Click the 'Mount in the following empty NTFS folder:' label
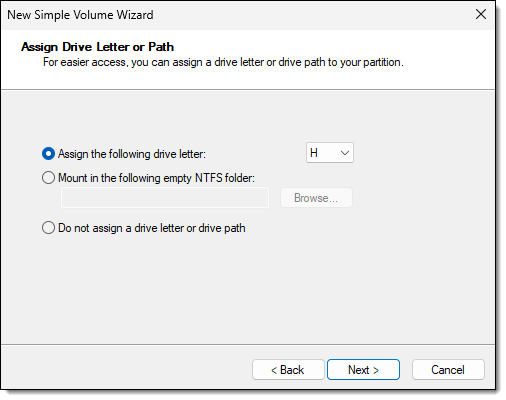The width and height of the screenshot is (506, 400). (x=156, y=178)
